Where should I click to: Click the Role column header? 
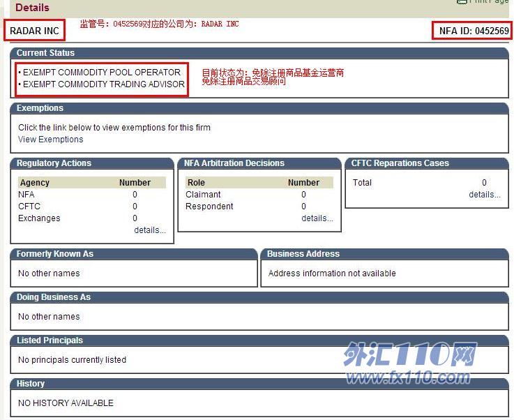[196, 183]
